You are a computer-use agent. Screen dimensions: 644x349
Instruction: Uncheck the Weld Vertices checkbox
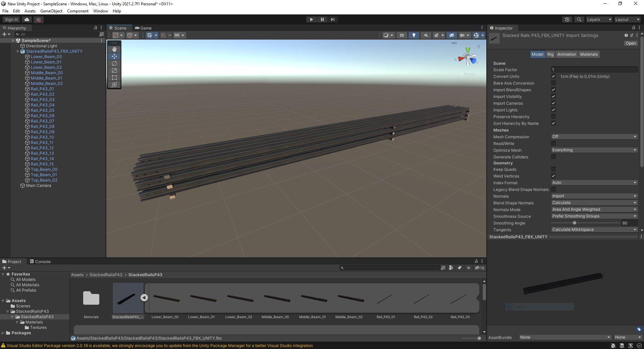553,176
